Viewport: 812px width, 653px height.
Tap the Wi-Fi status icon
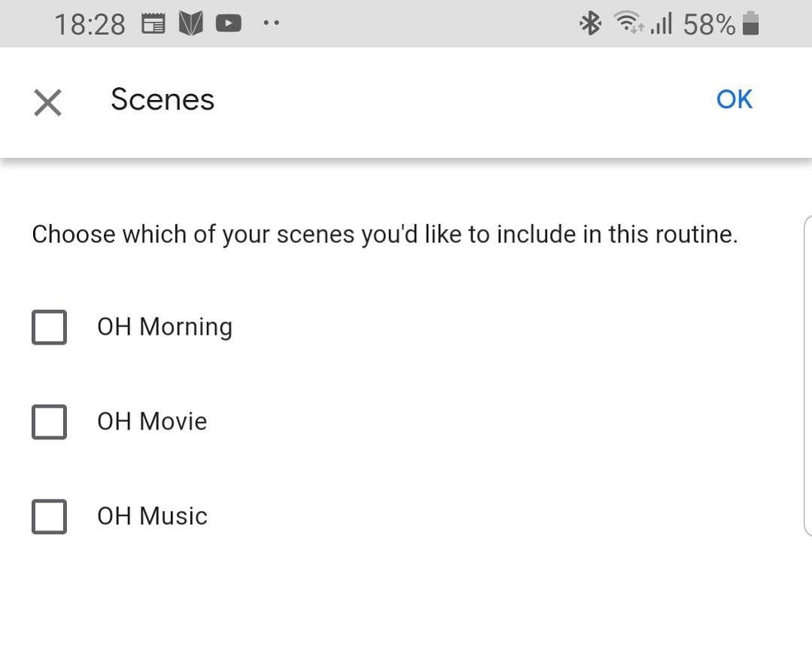(628, 24)
